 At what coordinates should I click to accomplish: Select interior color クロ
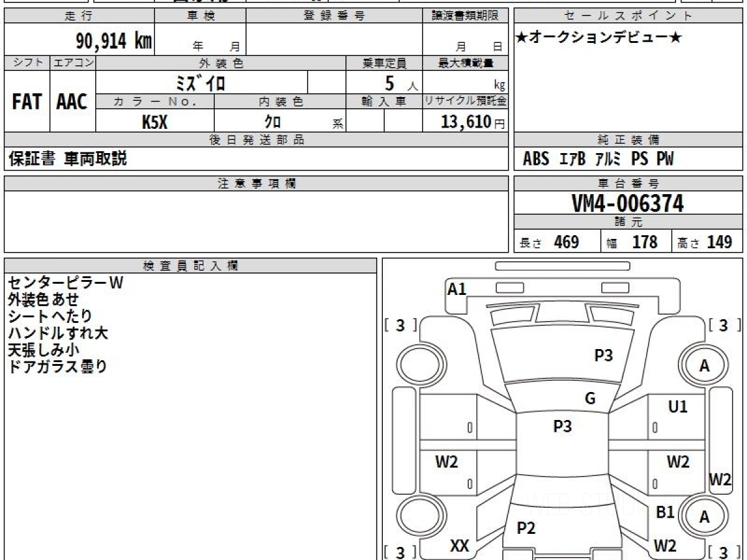point(272,122)
